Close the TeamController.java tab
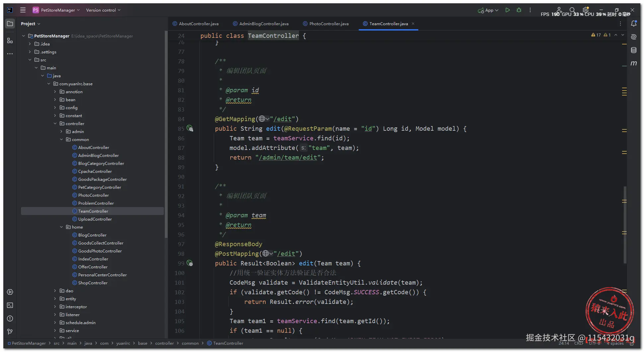The image size is (644, 352). click(x=413, y=24)
